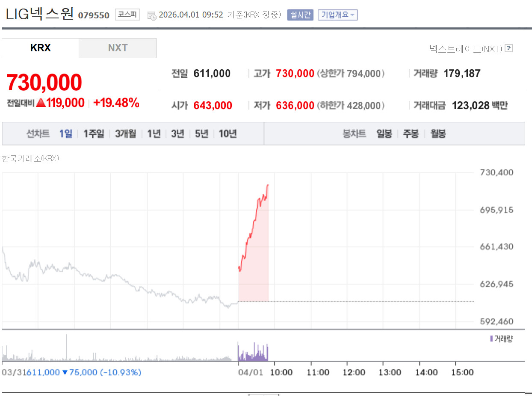The width and height of the screenshot is (532, 396).
Task: Click the change percentage +19.48%
Action: (116, 103)
